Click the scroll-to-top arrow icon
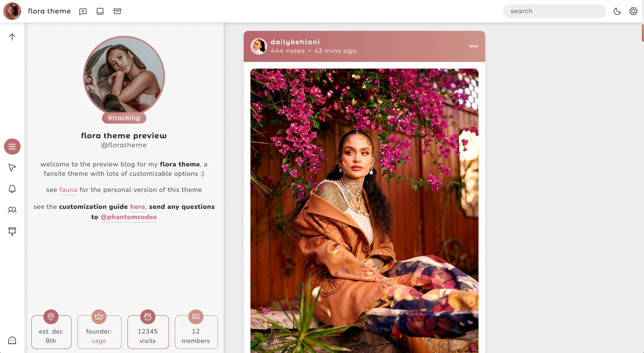This screenshot has height=353, width=644. coord(12,37)
